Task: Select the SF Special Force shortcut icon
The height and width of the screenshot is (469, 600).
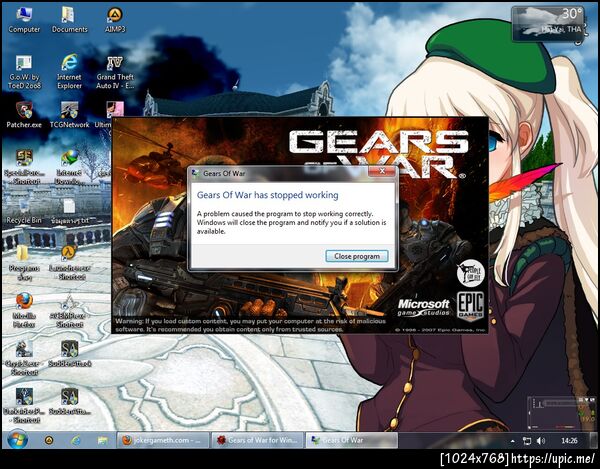Action: tap(24, 167)
